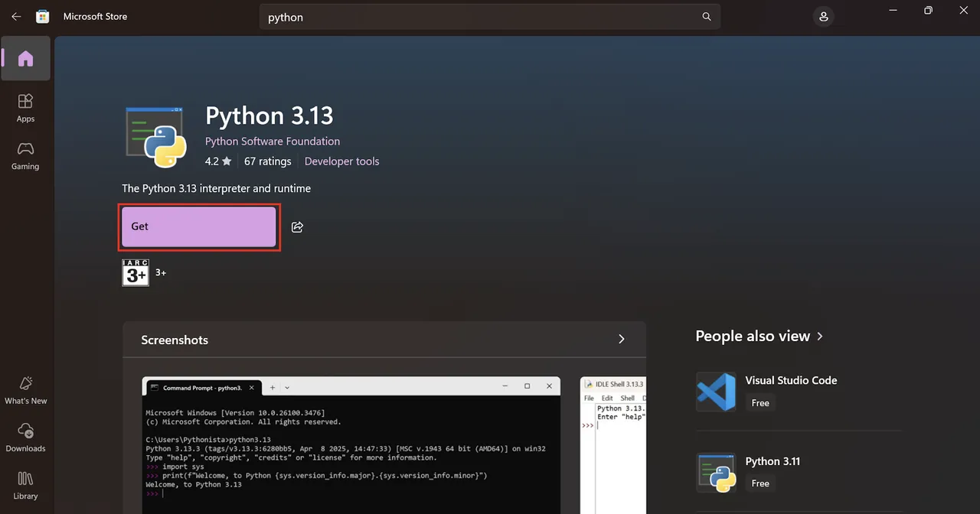Expand Screenshots section with chevron
The image size is (980, 514).
coord(621,339)
